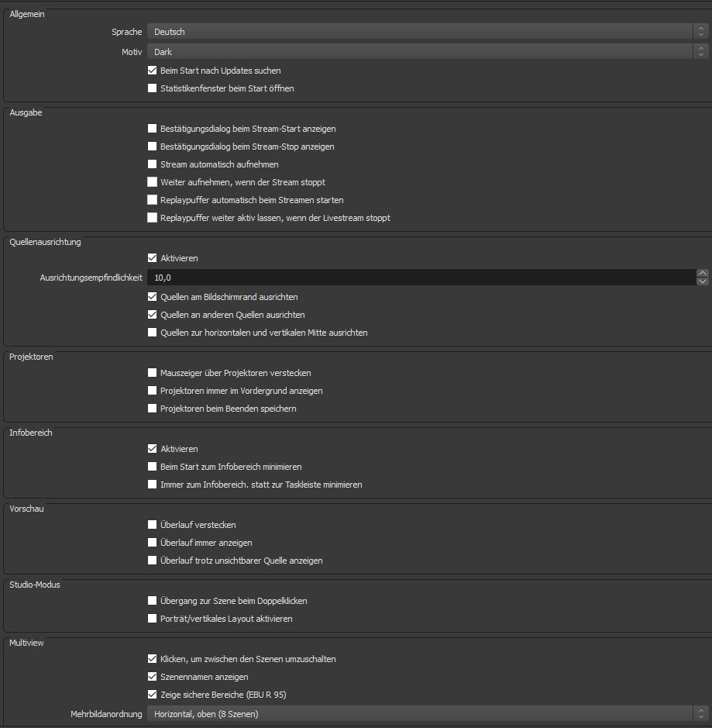Check 'Bestätigungsdialog beim Stream-Stop anzeigen'
Image resolution: width=712 pixels, height=728 pixels.
153,147
